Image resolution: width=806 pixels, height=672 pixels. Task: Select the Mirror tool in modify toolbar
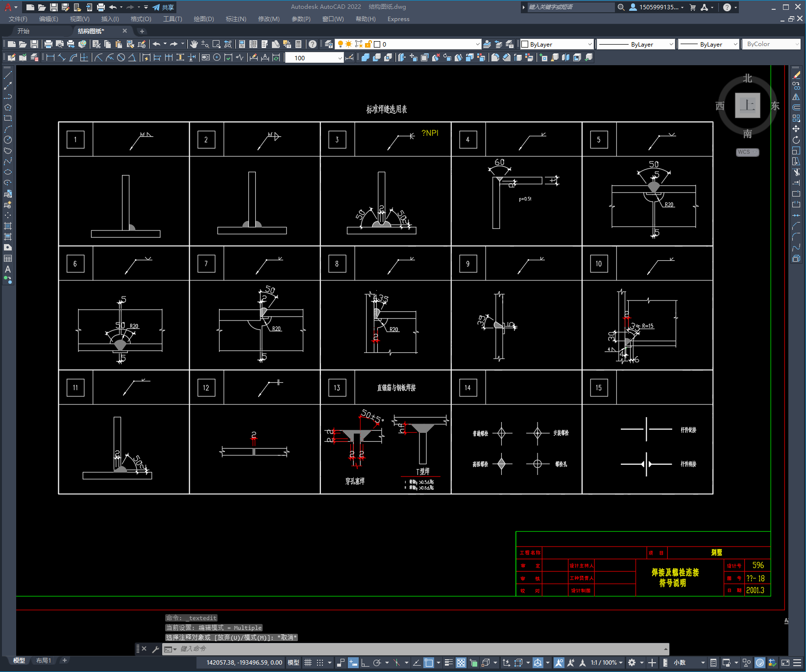coord(796,97)
